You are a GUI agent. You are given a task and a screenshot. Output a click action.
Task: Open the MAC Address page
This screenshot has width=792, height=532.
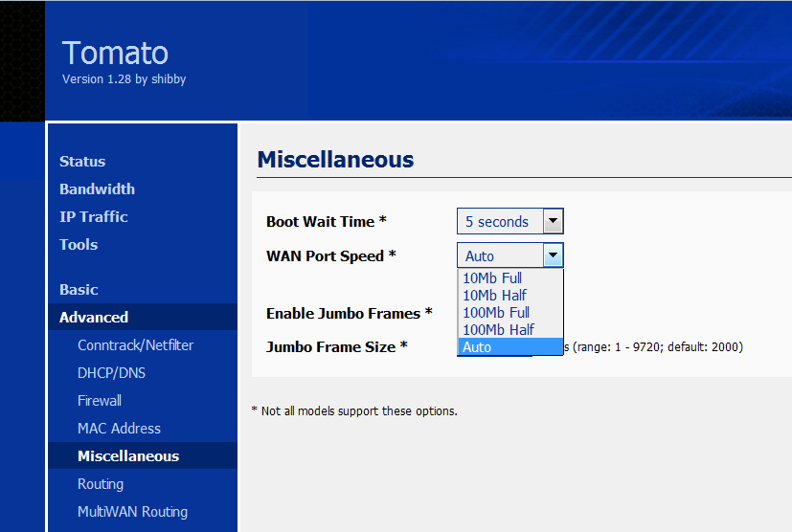tap(119, 429)
